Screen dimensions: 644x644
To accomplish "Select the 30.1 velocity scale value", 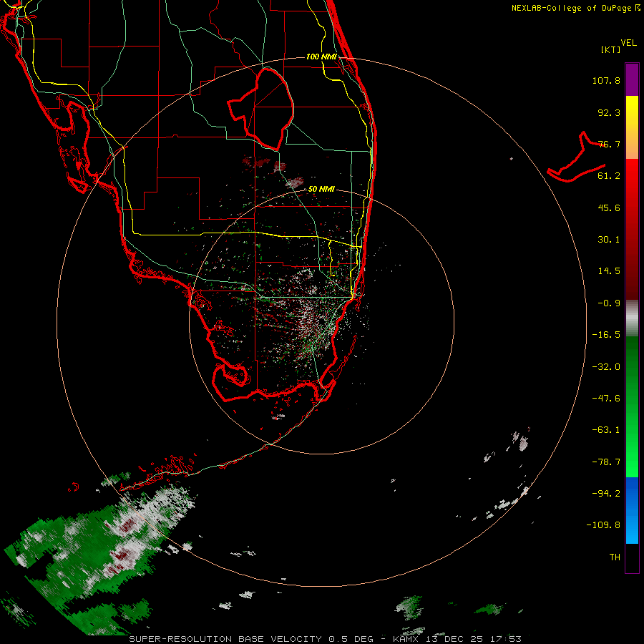I will click(x=609, y=240).
